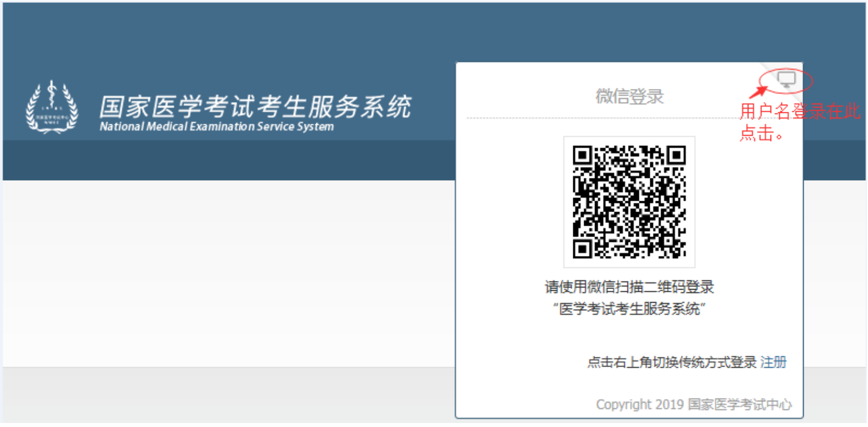The image size is (868, 427).
Task: Click the WeChat login QR code
Action: coord(629,202)
